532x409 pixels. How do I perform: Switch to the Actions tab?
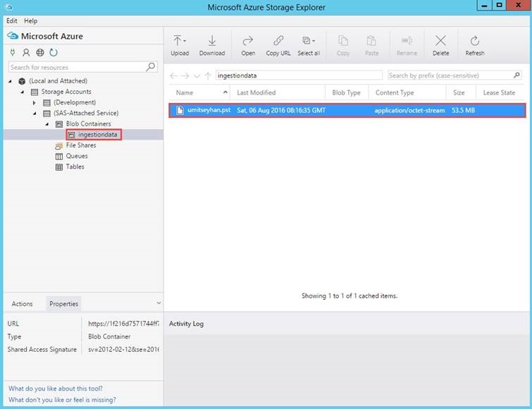(x=23, y=303)
